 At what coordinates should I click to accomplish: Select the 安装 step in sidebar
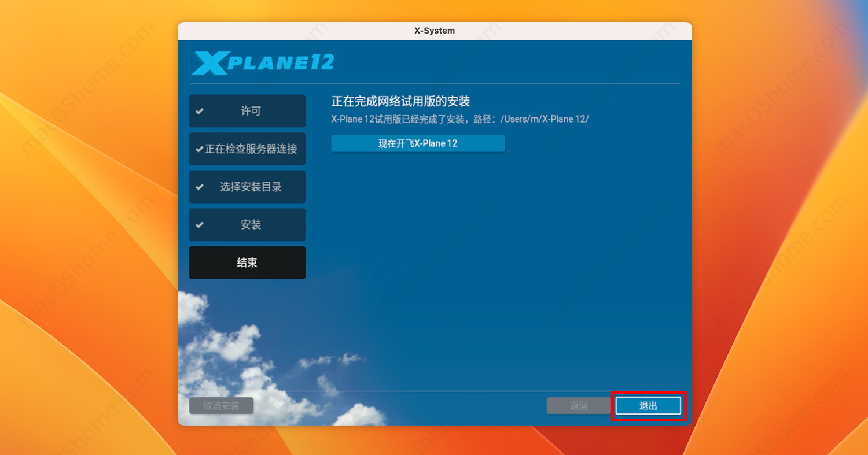247,224
